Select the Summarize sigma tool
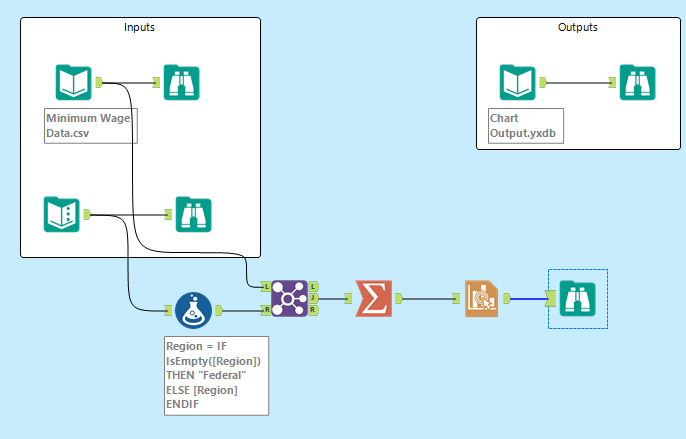Screen dimensions: 686x439 coord(374,299)
